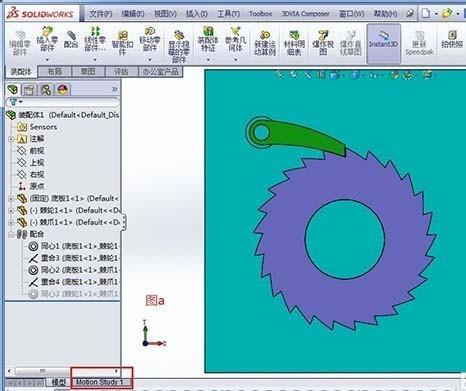The image size is (466, 391).
Task: Click the Explode Line Sketch (爆炸直线草图) tool
Action: (x=351, y=43)
